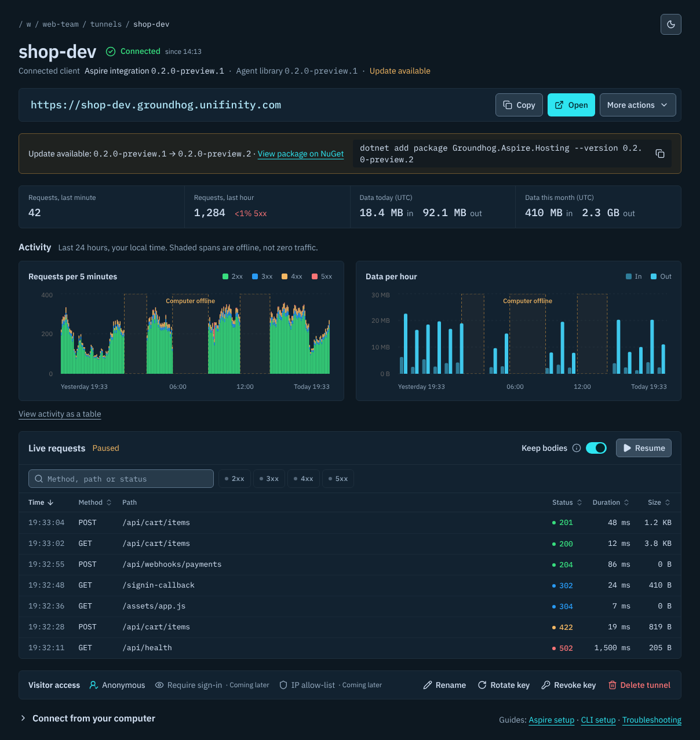Open the More actions dropdown
Viewport: 700px width, 740px height.
coord(637,105)
